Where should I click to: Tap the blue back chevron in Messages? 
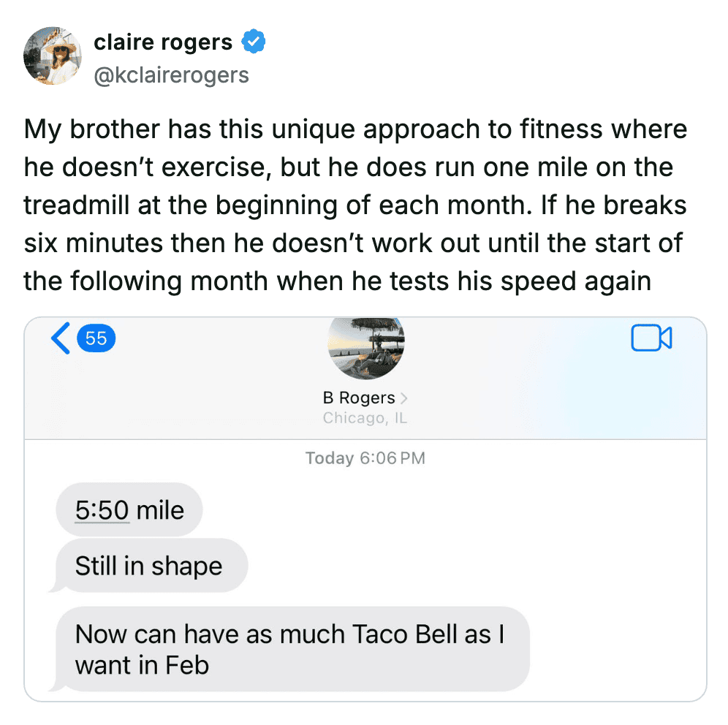pyautogui.click(x=62, y=338)
